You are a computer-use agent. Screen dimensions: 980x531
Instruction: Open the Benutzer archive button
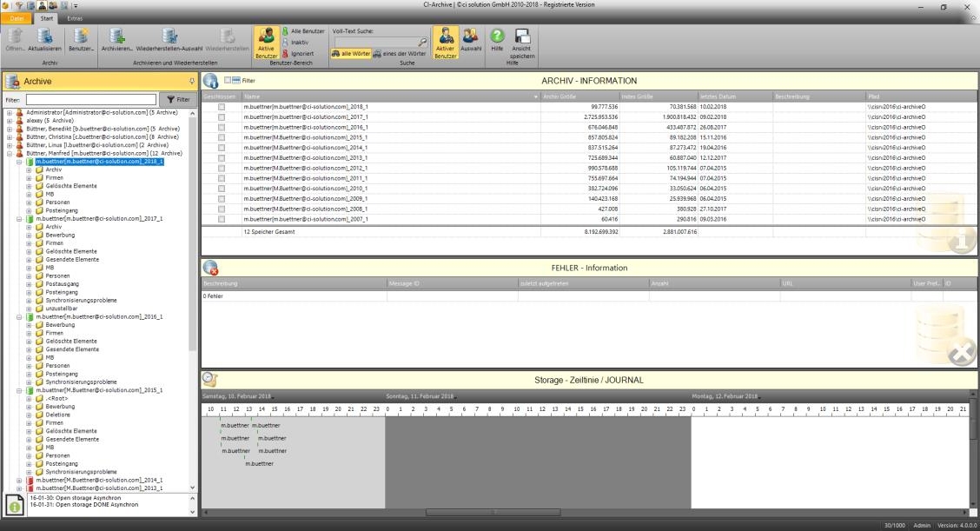[81, 40]
